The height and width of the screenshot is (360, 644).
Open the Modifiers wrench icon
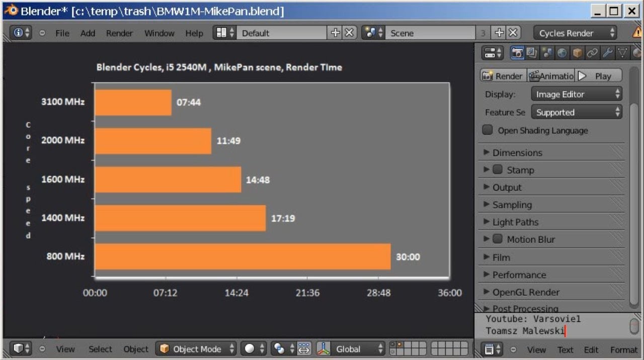(x=608, y=53)
